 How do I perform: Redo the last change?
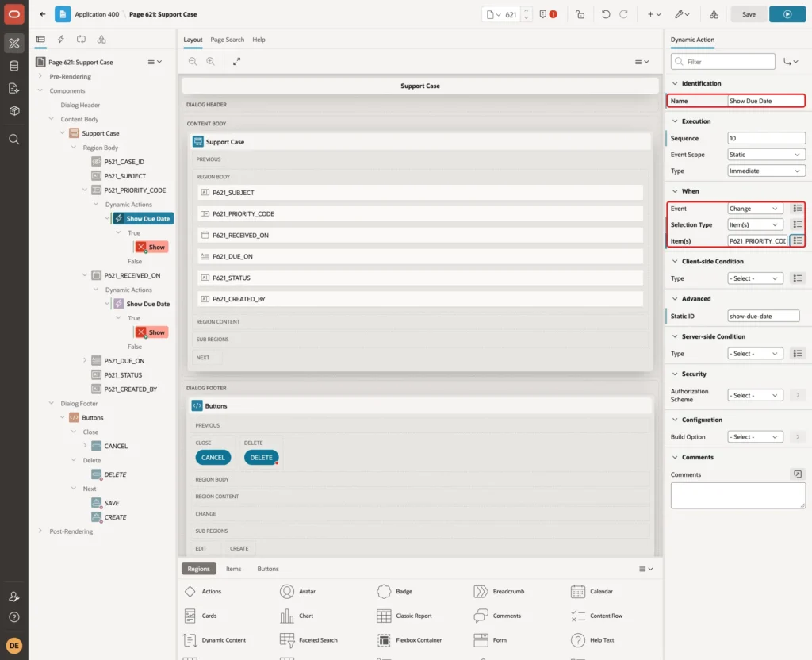point(623,14)
